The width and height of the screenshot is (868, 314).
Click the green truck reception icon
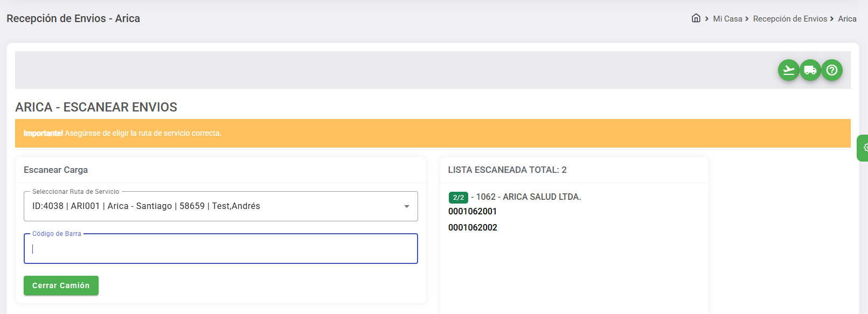click(x=810, y=70)
